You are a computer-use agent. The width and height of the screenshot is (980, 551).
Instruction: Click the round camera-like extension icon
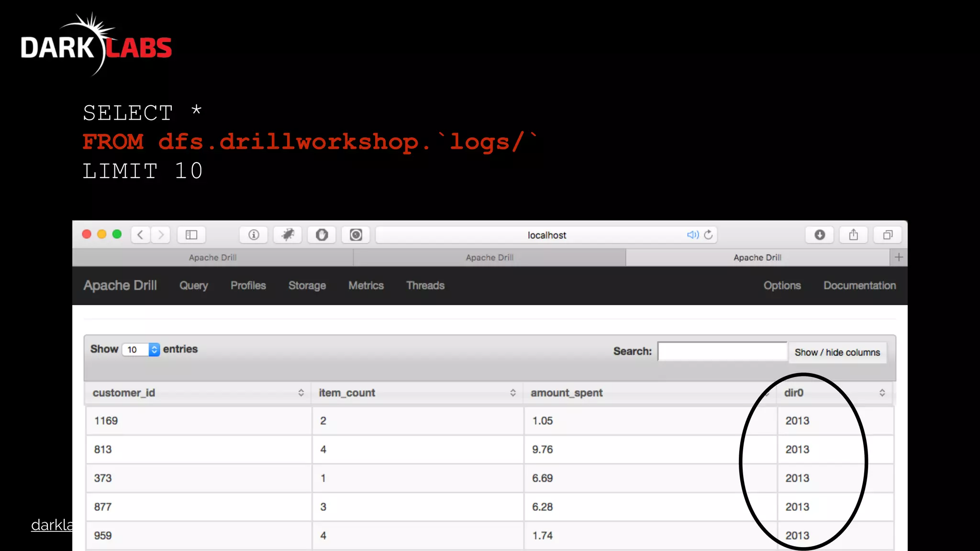[x=356, y=234]
